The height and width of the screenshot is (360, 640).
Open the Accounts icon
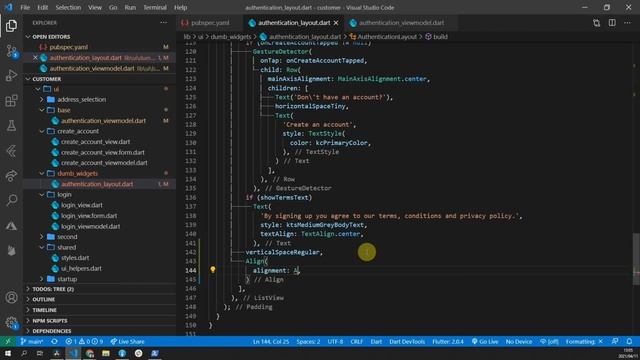pyautogui.click(x=11, y=298)
